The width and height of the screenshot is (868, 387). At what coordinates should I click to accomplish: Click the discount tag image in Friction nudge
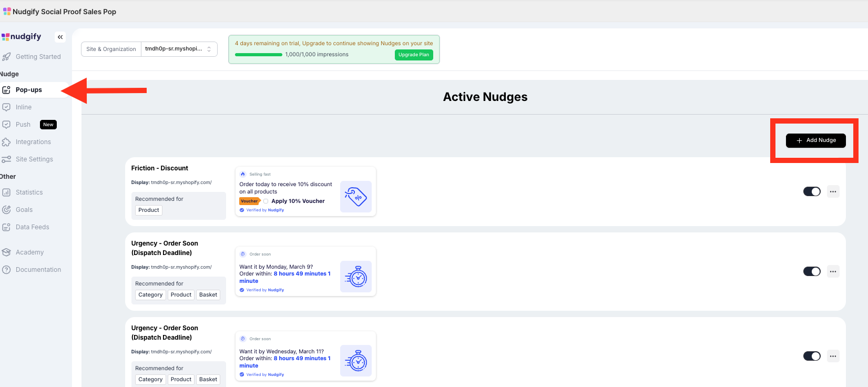pos(356,197)
